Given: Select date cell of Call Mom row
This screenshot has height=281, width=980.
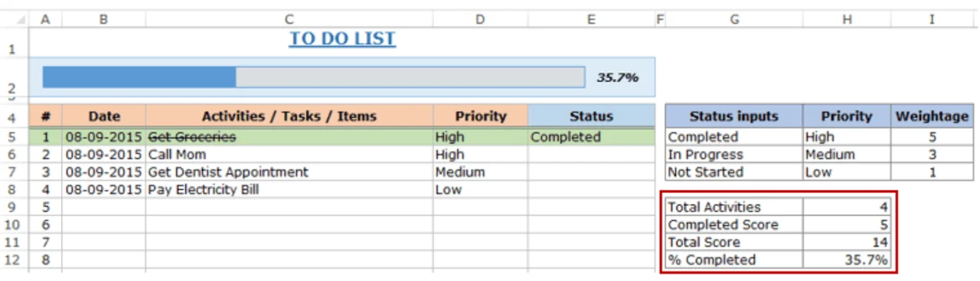Looking at the screenshot, I should tap(103, 155).
